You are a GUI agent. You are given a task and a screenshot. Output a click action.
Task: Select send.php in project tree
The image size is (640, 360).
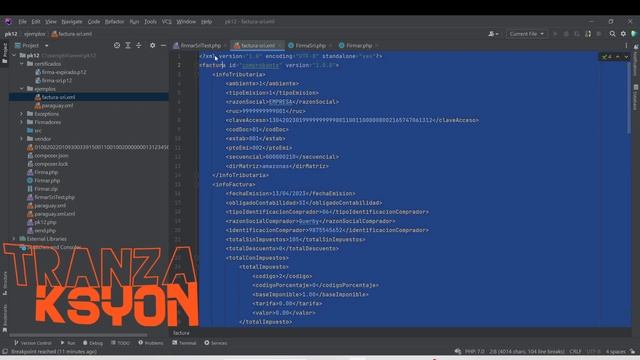tap(42, 231)
